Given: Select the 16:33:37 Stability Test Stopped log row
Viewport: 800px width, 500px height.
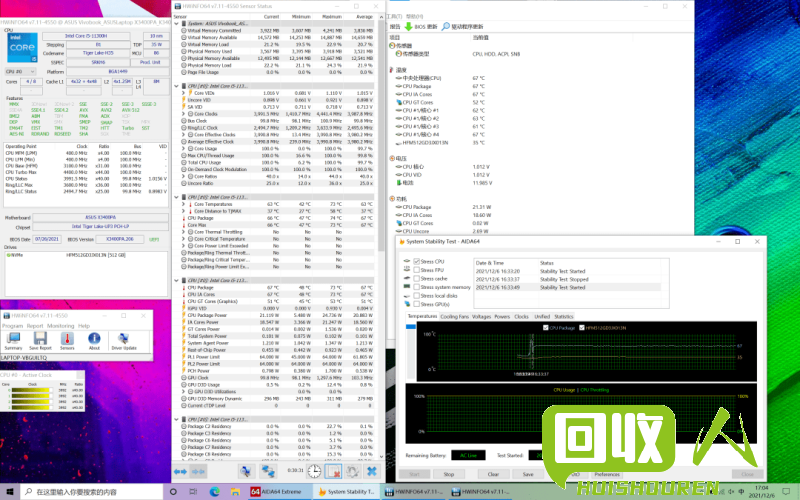Looking at the screenshot, I should click(x=567, y=280).
